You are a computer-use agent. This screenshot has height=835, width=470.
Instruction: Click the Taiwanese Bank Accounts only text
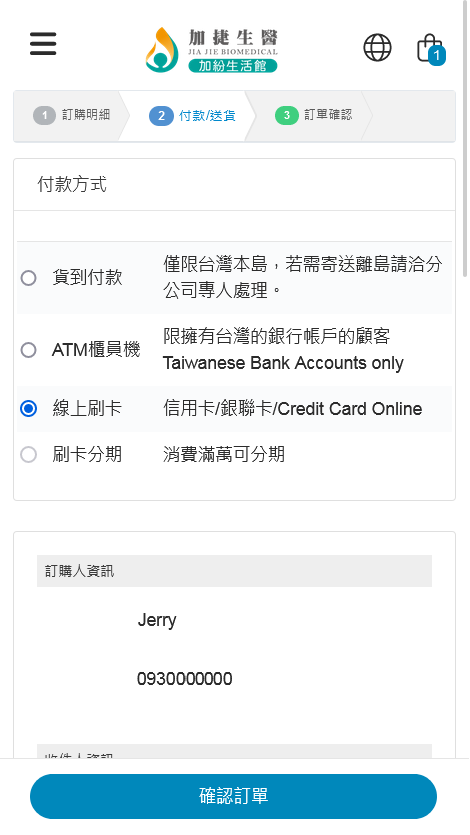283,363
